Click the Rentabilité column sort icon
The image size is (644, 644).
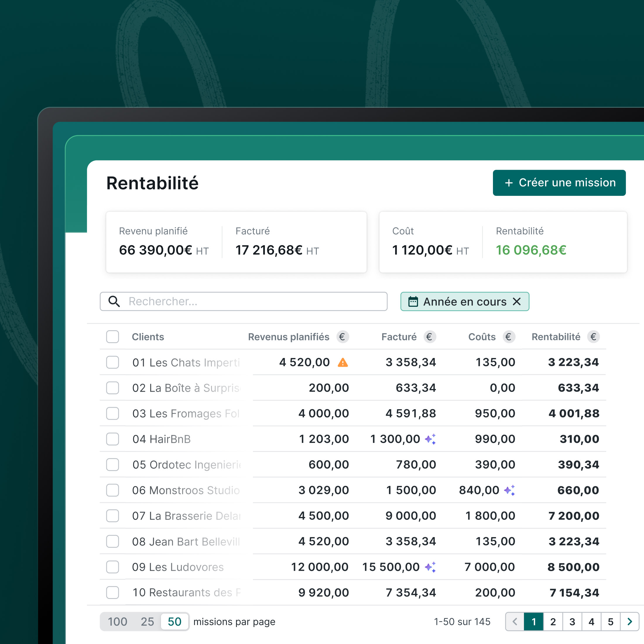[x=595, y=337]
